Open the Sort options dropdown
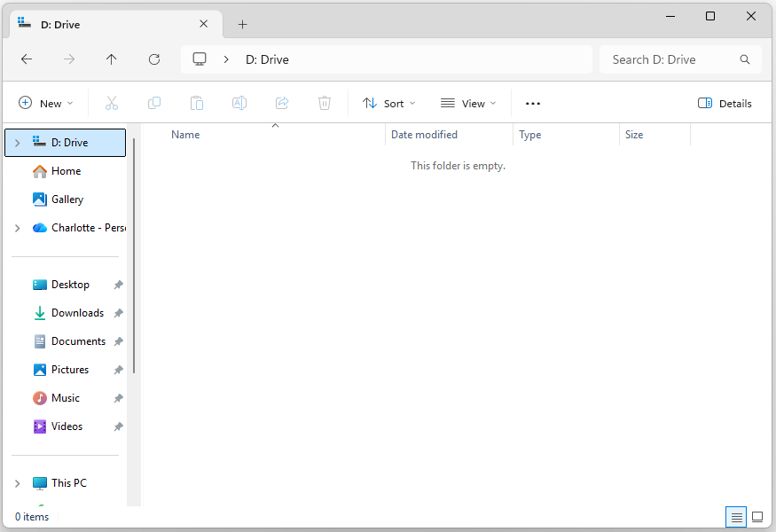Viewport: 776px width, 532px height. (x=388, y=103)
